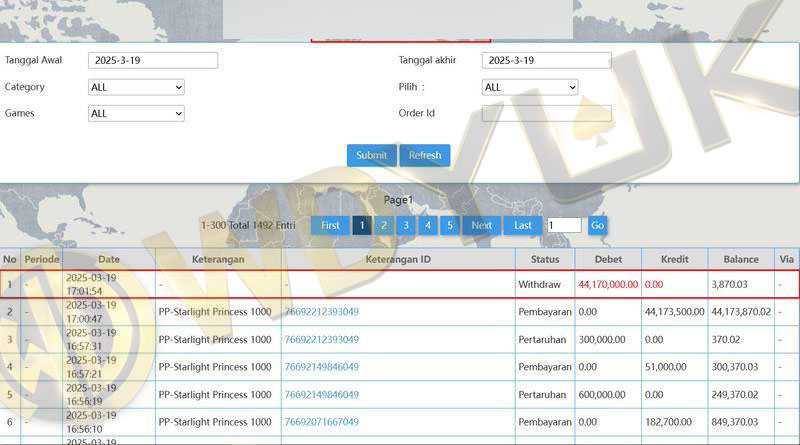The height and width of the screenshot is (445, 800).
Task: Open link 76692071667049 in row 6
Action: click(321, 422)
